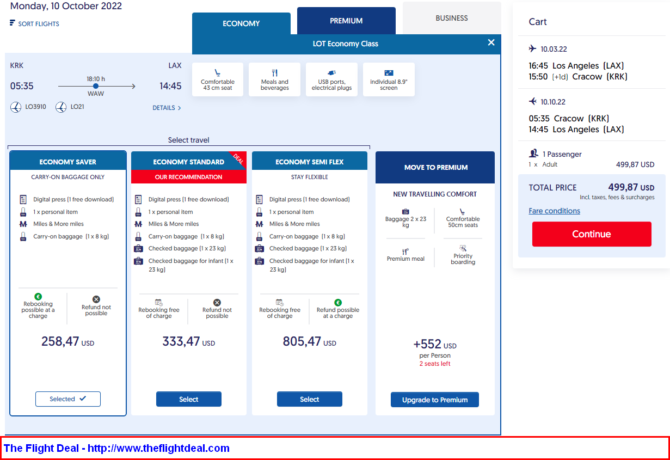
Task: Click the Individual 8.9" screen icon
Action: [389, 73]
